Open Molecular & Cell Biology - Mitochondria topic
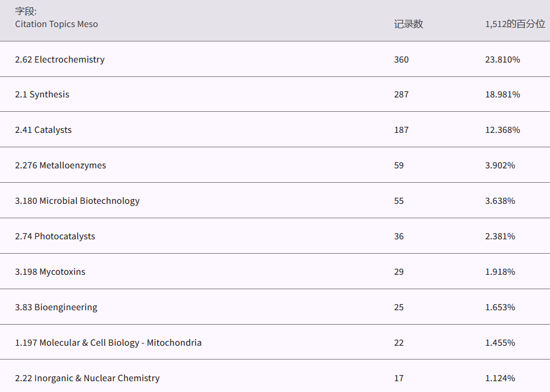Image resolution: width=550 pixels, height=392 pixels. (108, 343)
